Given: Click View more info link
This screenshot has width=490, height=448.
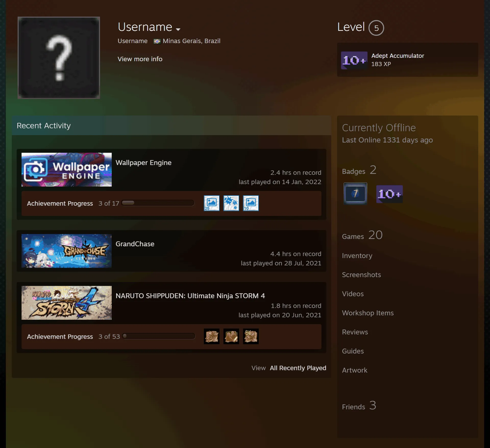Looking at the screenshot, I should pos(140,59).
